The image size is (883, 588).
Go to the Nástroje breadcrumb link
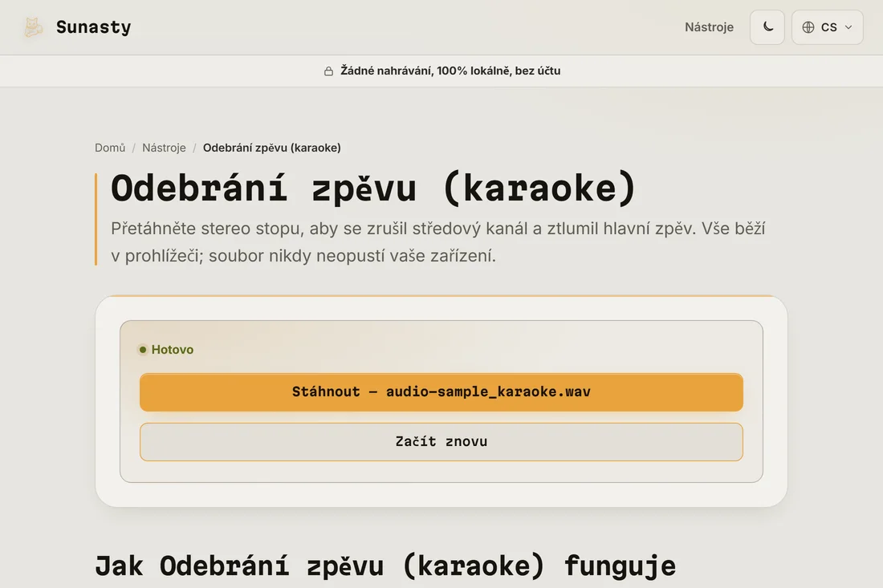[164, 148]
